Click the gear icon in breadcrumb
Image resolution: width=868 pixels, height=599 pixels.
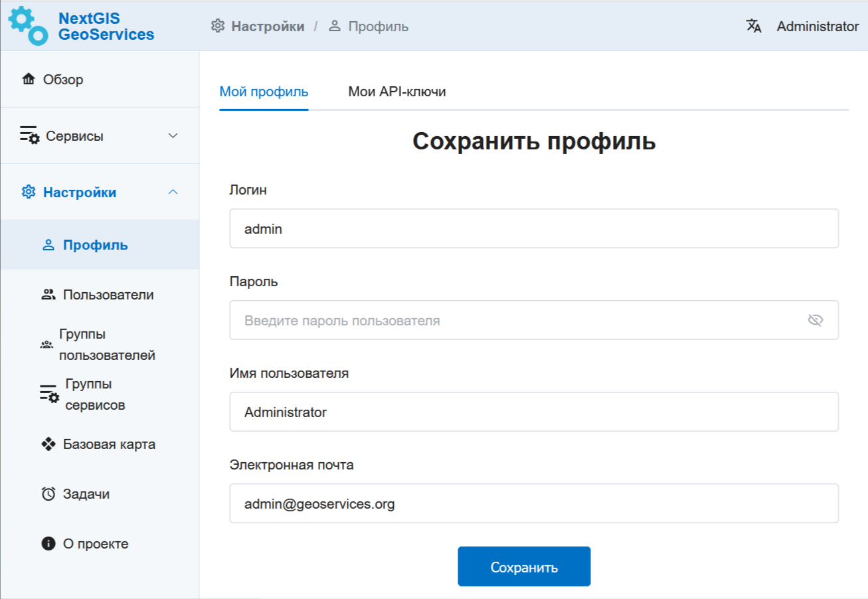click(x=218, y=27)
